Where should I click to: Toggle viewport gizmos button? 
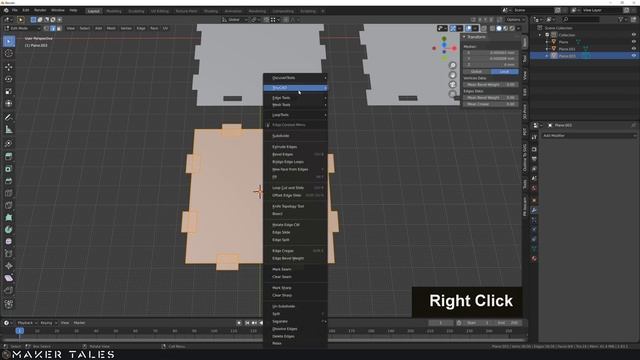(x=453, y=29)
